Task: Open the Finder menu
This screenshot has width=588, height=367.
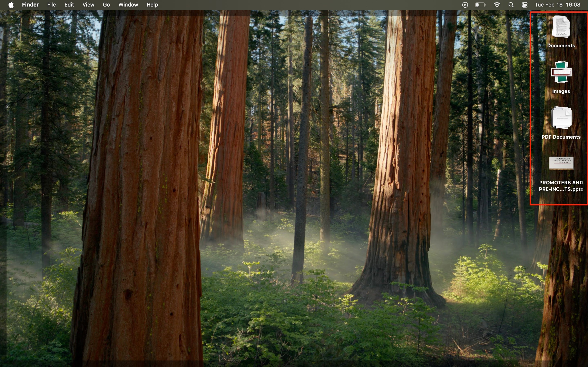Action: point(30,4)
